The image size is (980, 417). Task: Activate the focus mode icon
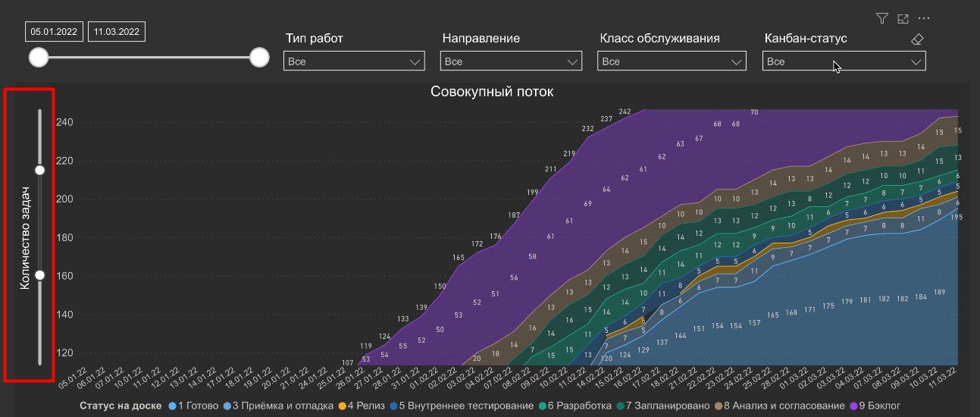(903, 18)
